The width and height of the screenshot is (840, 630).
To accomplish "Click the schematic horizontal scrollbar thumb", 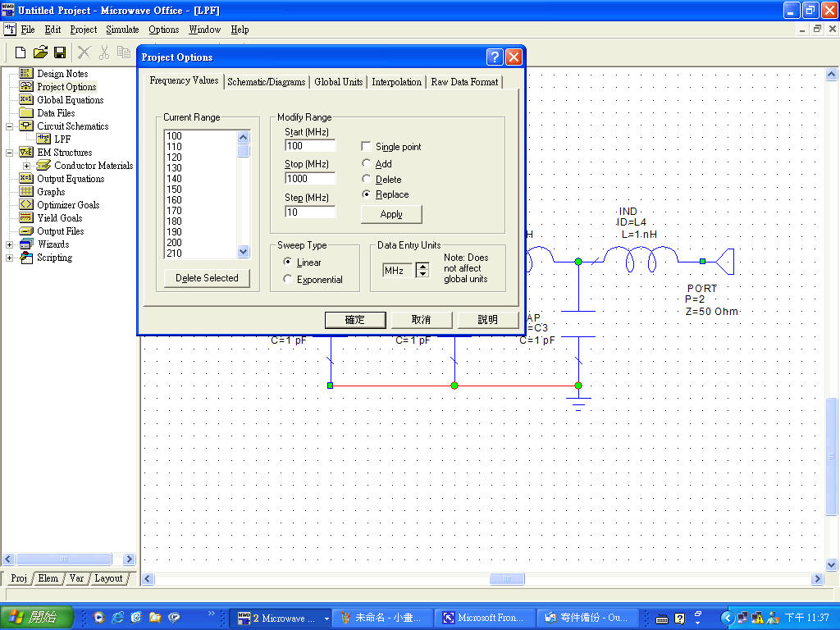I will pyautogui.click(x=507, y=578).
